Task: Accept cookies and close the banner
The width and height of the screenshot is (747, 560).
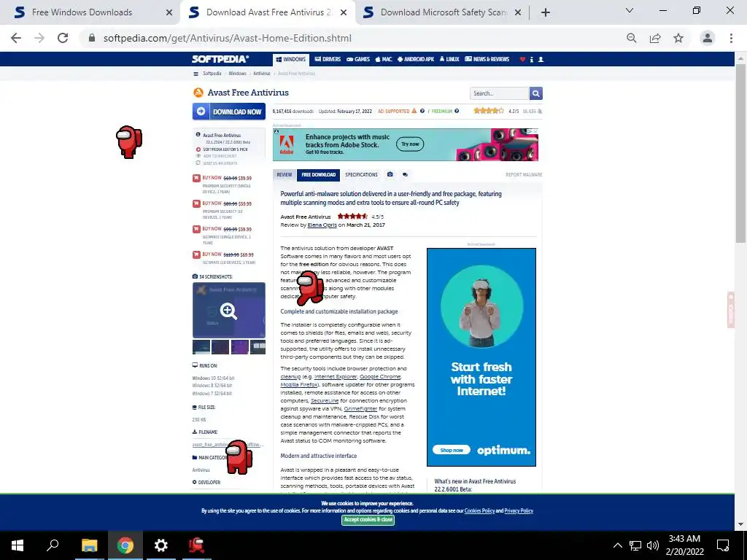Action: pos(368,519)
